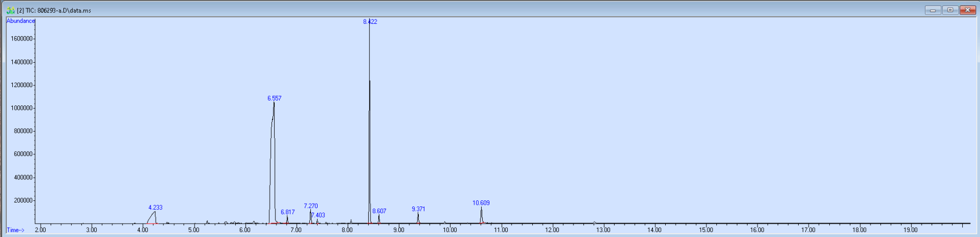Click the 19.00 time axis label
The height and width of the screenshot is (237, 980).
(x=910, y=230)
